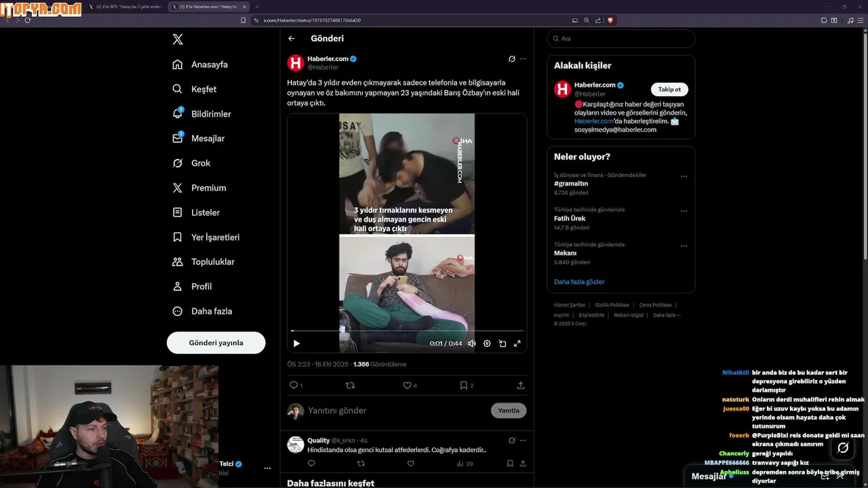Reload the page in the browser
The height and width of the screenshot is (488, 868).
(28, 20)
